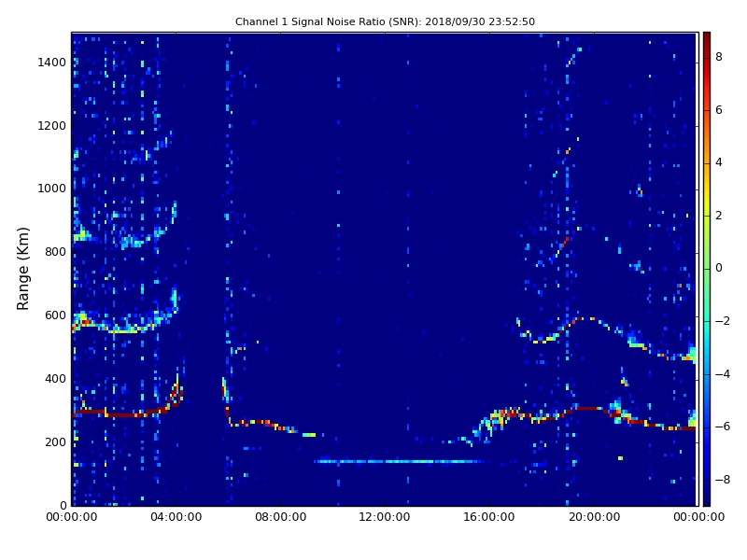The image size is (747, 560).
Task: Click the colorbar label 6
Action: [719, 110]
